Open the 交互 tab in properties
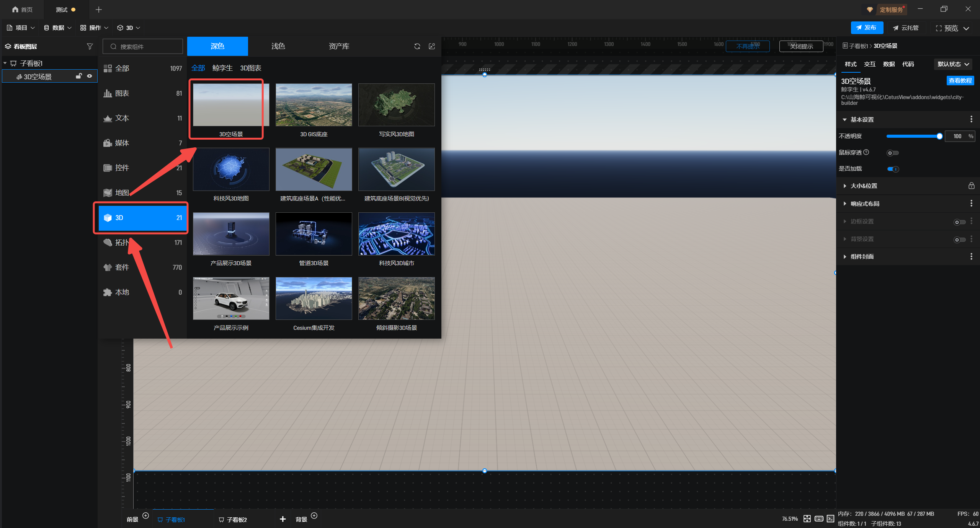The height and width of the screenshot is (528, 980). (x=869, y=64)
